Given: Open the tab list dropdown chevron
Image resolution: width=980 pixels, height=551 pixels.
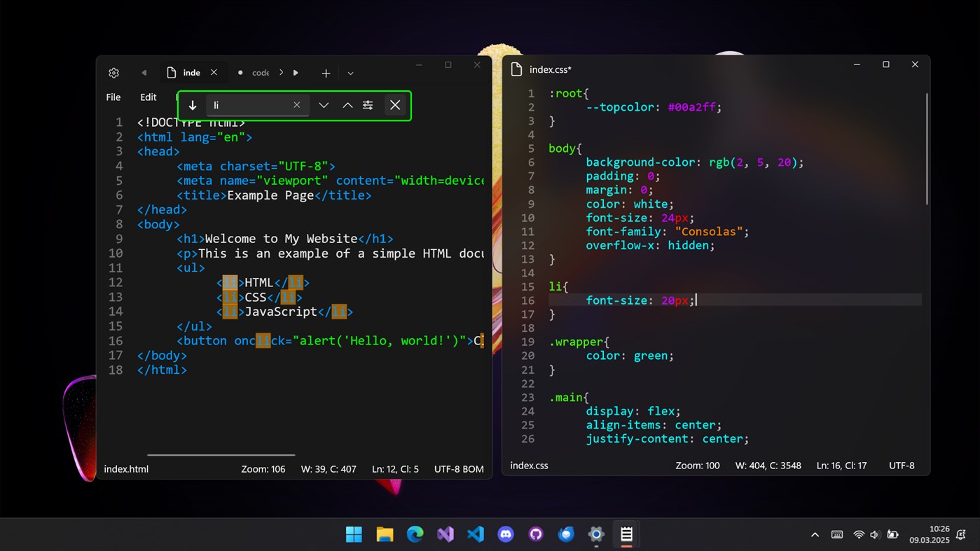Looking at the screenshot, I should [x=350, y=73].
